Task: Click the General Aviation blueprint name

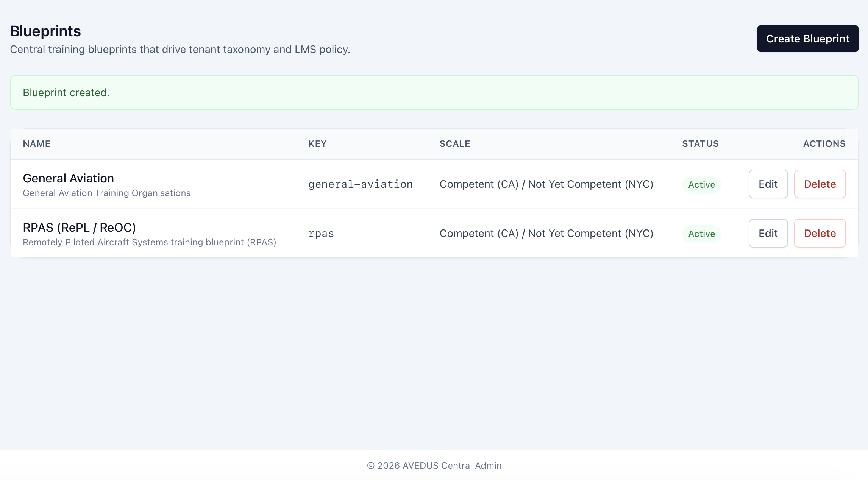Action: click(68, 178)
